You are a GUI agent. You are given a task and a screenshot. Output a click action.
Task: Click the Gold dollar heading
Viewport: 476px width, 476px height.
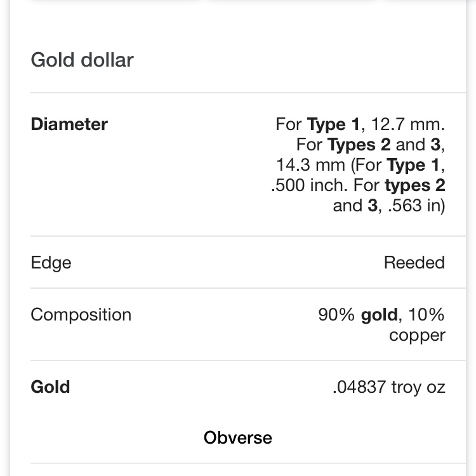(x=82, y=60)
